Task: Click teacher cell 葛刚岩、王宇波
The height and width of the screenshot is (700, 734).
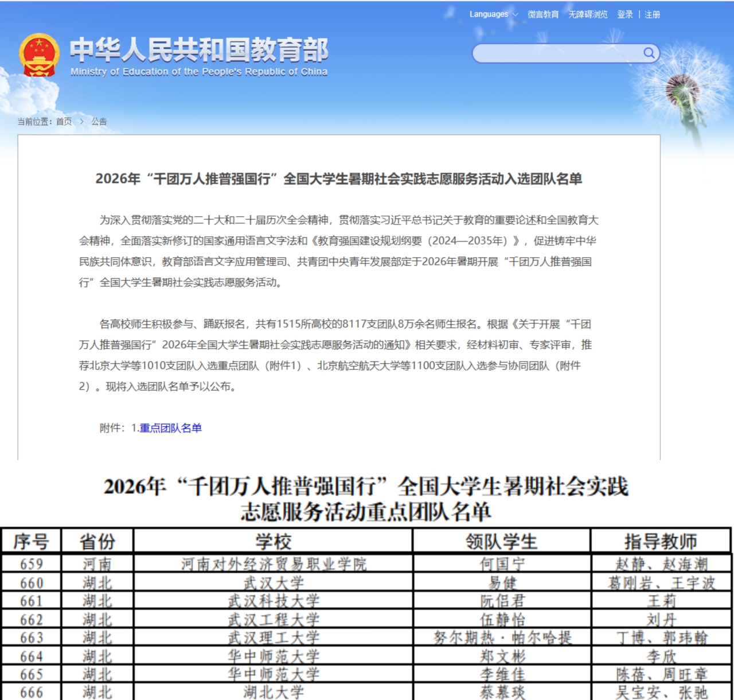Action: tap(662, 583)
